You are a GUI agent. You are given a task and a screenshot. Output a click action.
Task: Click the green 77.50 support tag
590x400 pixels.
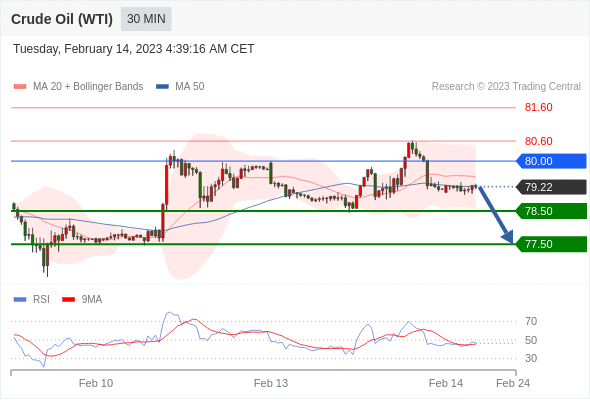551,244
